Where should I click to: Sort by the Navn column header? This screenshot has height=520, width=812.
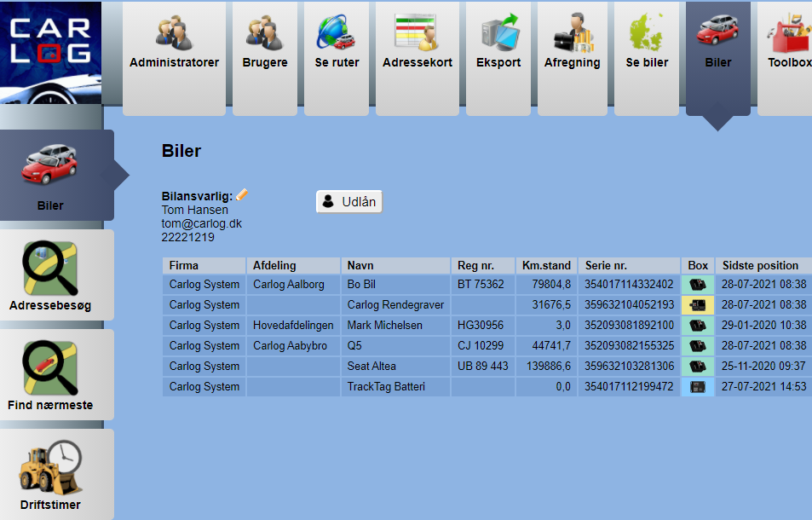[x=395, y=266]
